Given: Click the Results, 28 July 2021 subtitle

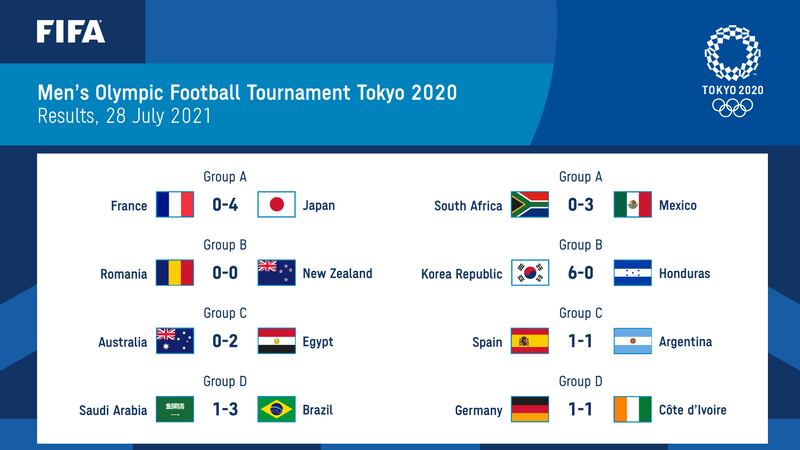Looking at the screenshot, I should point(124,116).
